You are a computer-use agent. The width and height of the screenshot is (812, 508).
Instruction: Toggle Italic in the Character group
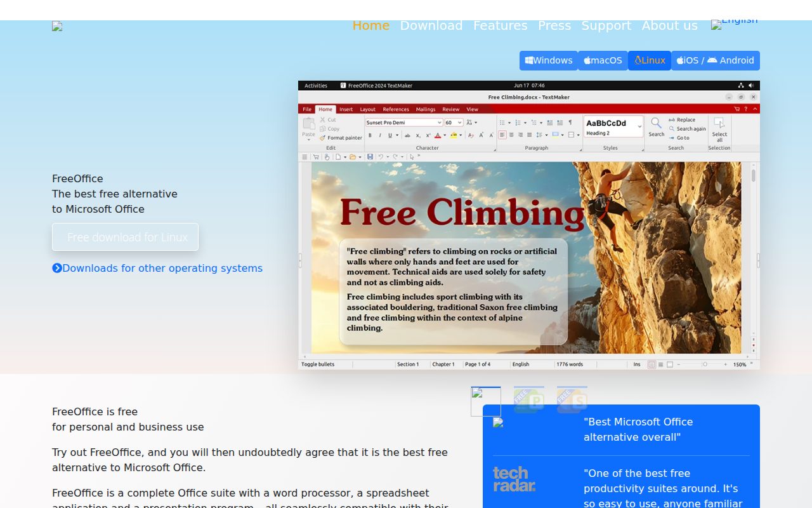click(x=380, y=135)
